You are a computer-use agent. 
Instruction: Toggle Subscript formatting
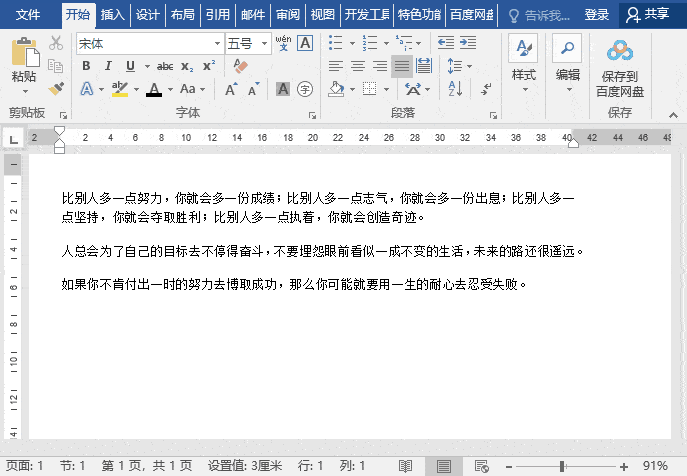[x=187, y=66]
